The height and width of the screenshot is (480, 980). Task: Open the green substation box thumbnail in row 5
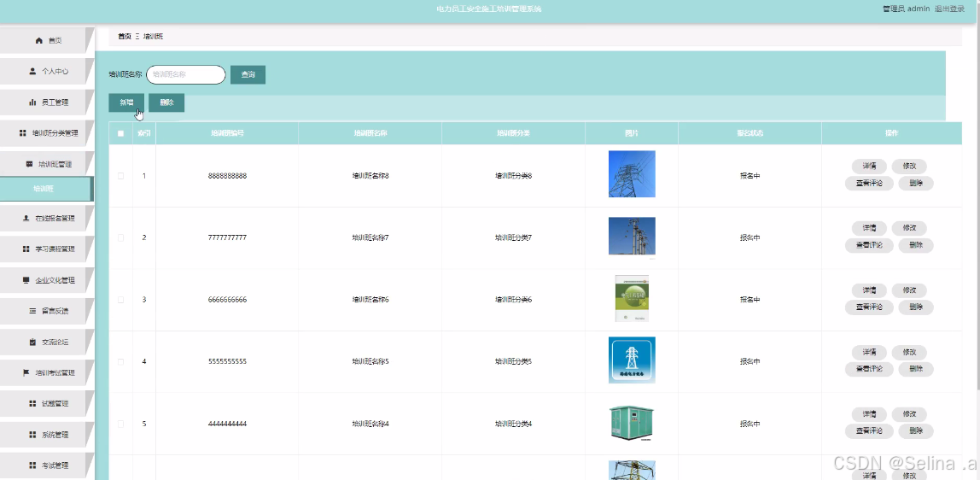tap(632, 423)
